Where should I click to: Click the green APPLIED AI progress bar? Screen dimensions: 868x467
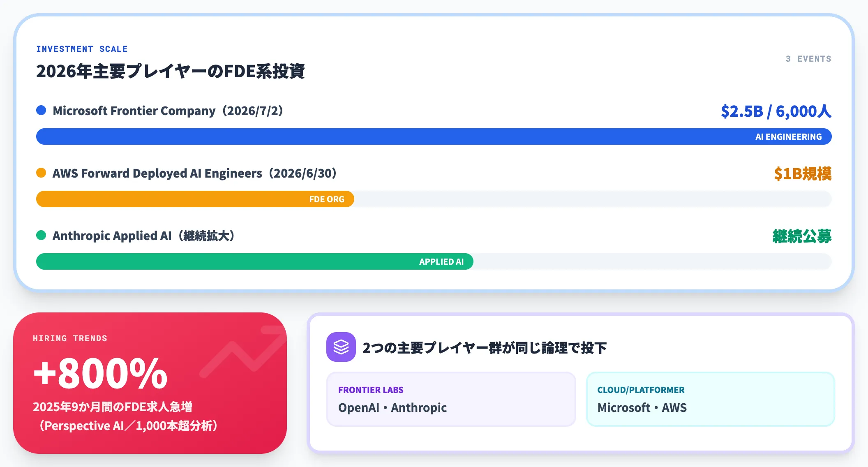point(255,261)
